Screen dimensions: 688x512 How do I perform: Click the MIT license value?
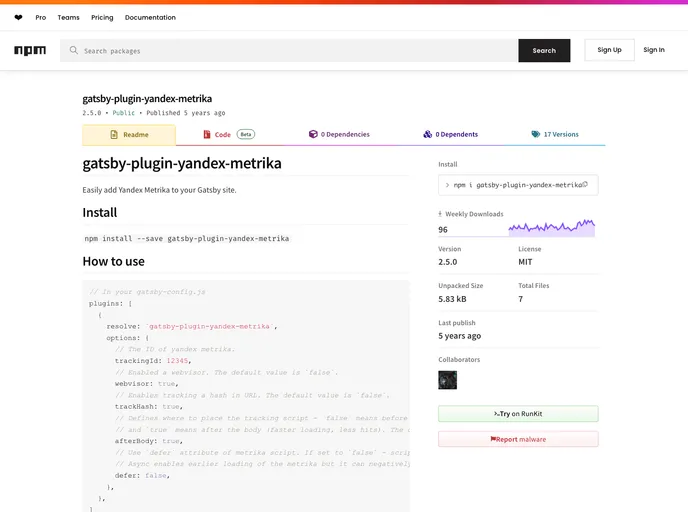525,262
